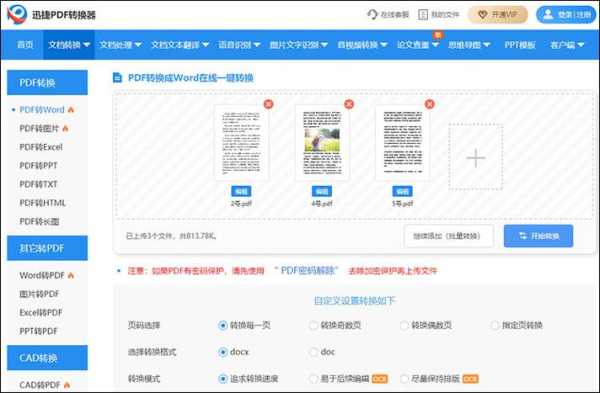Click the 迅捷PDF转换器 logo icon
The image size is (600, 393).
click(17, 15)
